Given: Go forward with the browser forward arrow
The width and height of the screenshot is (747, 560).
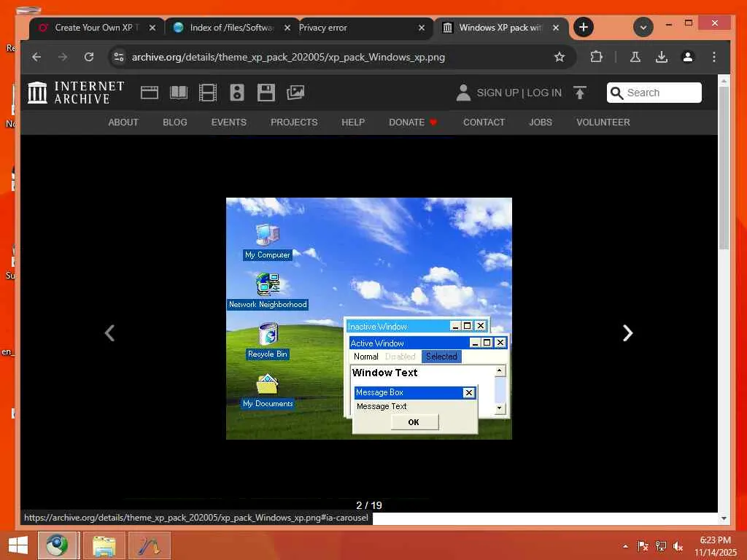Looking at the screenshot, I should (x=63, y=57).
